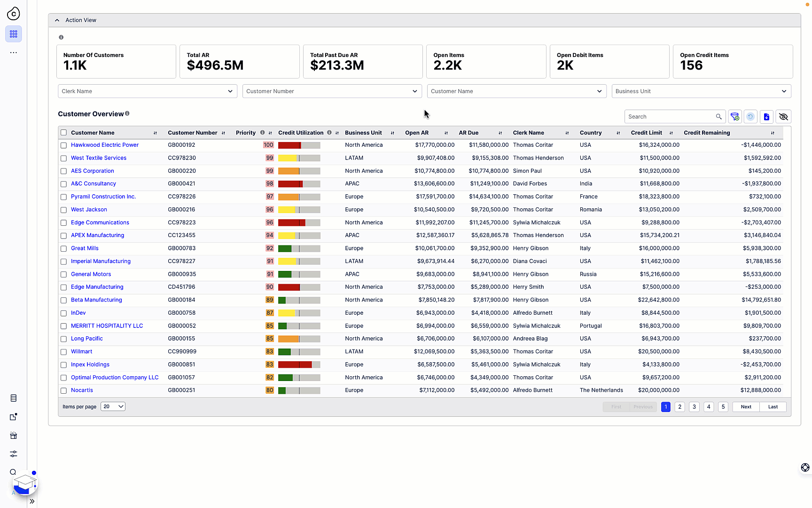Export the customer table using the file download icon
Image resolution: width=812 pixels, height=508 pixels.
pyautogui.click(x=766, y=117)
